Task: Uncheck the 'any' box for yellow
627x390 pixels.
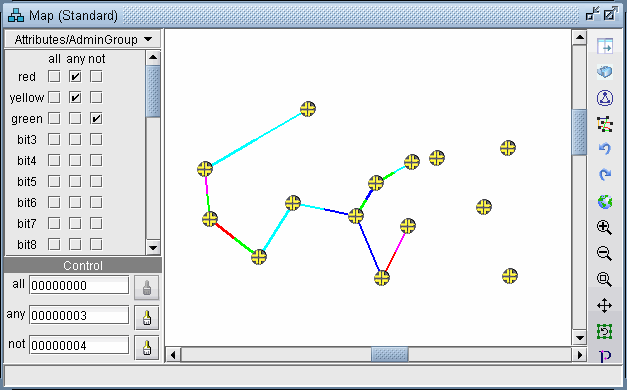Action: (x=75, y=97)
